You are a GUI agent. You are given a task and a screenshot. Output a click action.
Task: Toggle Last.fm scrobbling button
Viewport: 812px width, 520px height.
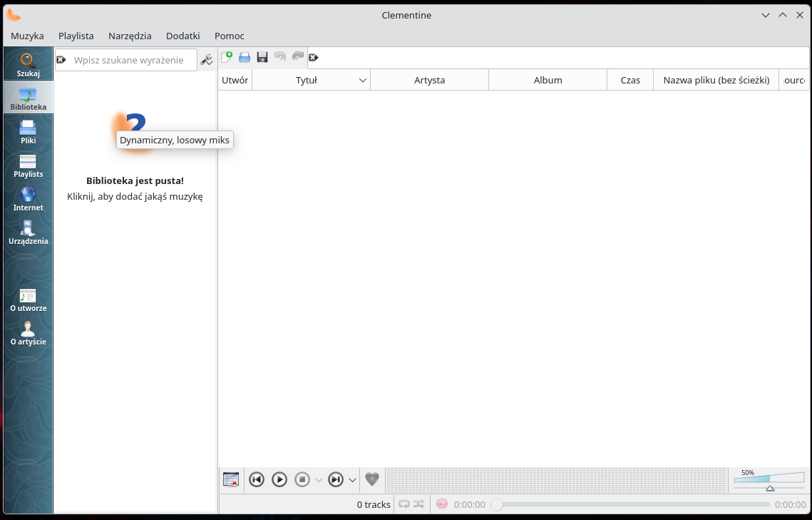pos(442,504)
